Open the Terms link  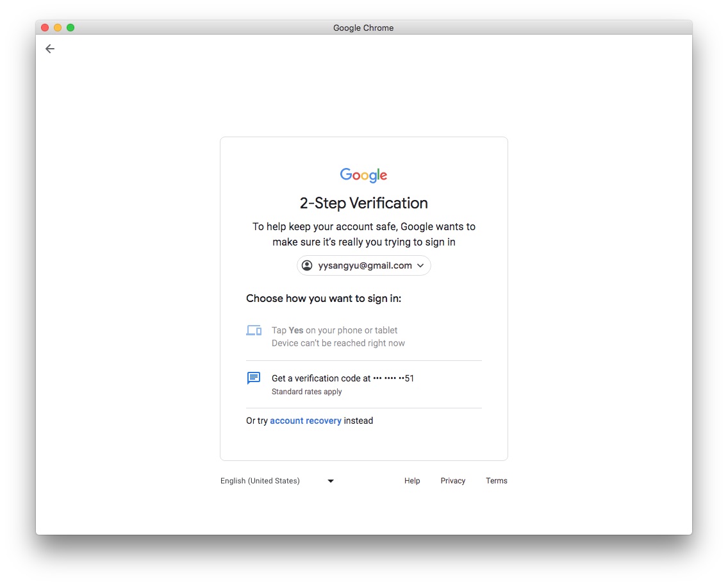click(x=496, y=481)
